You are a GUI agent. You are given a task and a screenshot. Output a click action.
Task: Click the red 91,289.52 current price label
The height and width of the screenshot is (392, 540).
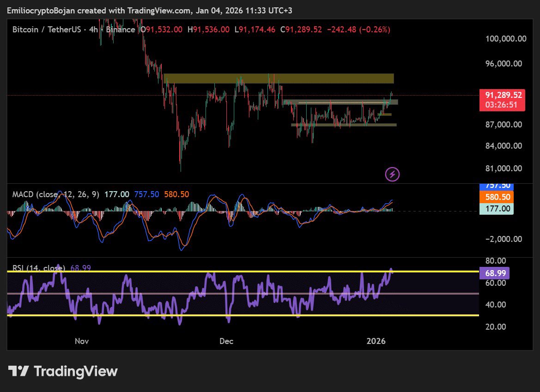[x=504, y=95]
